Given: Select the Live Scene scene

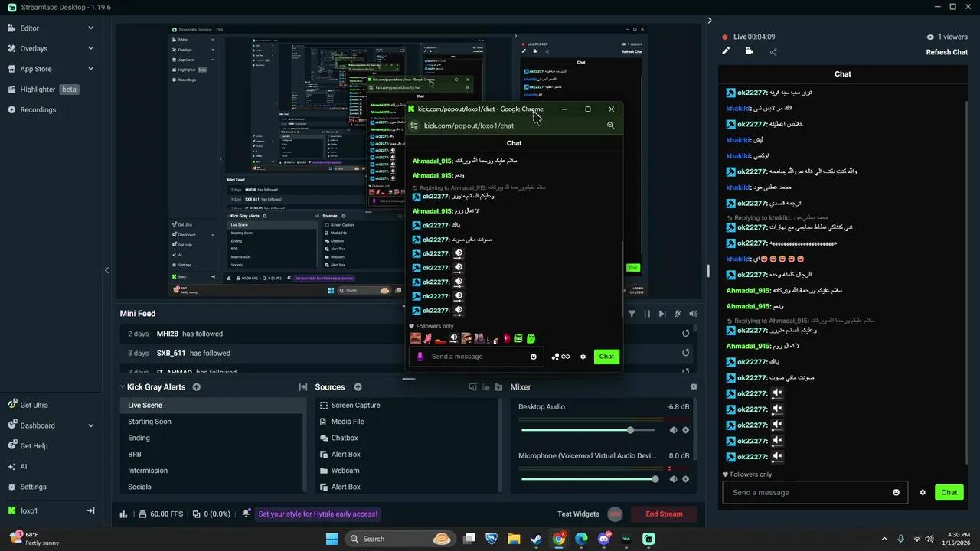Looking at the screenshot, I should click(212, 405).
